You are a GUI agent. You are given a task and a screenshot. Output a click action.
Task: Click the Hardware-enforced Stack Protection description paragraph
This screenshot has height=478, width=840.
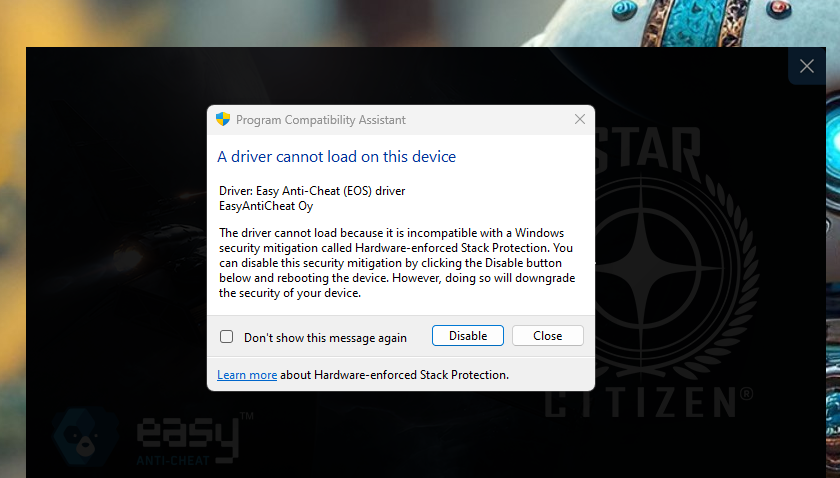click(397, 263)
